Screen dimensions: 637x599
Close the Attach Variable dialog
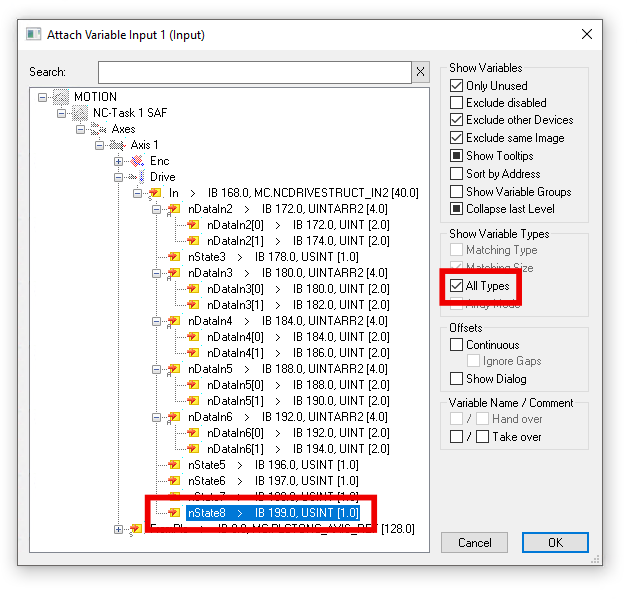point(587,34)
